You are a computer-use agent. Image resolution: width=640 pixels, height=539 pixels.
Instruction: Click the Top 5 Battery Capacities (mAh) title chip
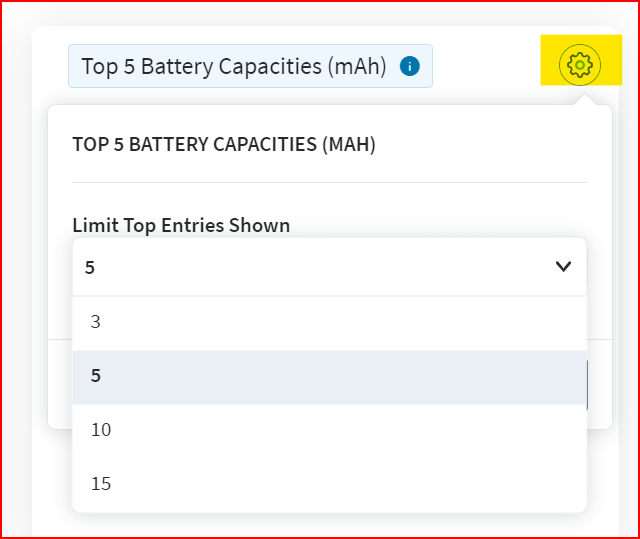pos(233,66)
